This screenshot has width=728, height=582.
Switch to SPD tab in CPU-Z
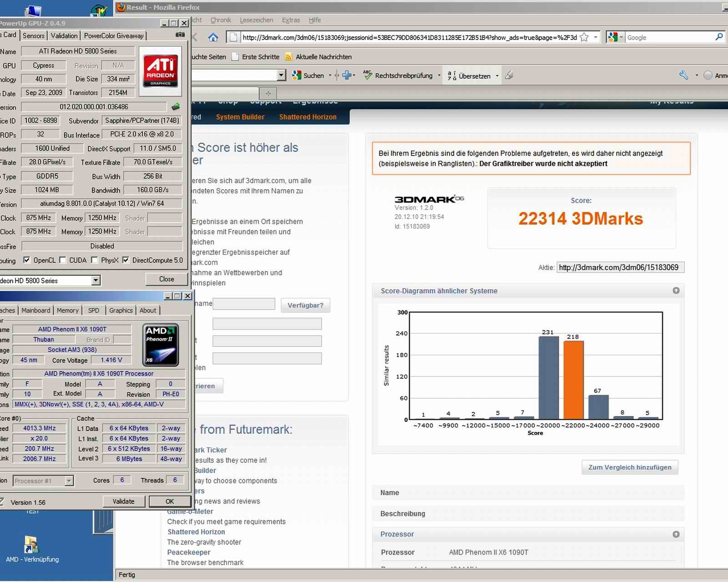[x=94, y=310]
